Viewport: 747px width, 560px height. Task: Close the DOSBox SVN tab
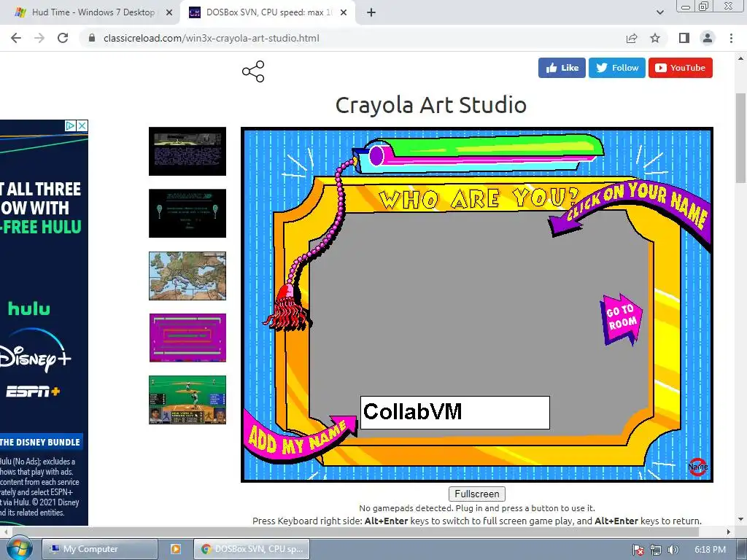coord(344,12)
